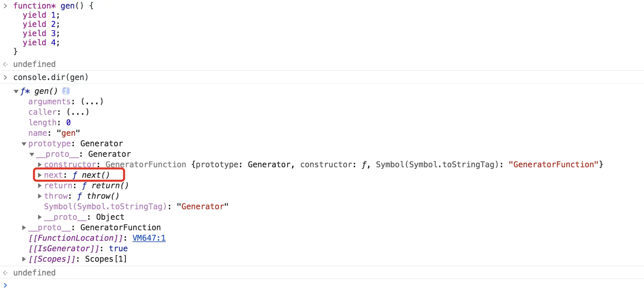644x305 pixels.
Task: Expand the [[Scopes]] entry
Action: pos(24,259)
